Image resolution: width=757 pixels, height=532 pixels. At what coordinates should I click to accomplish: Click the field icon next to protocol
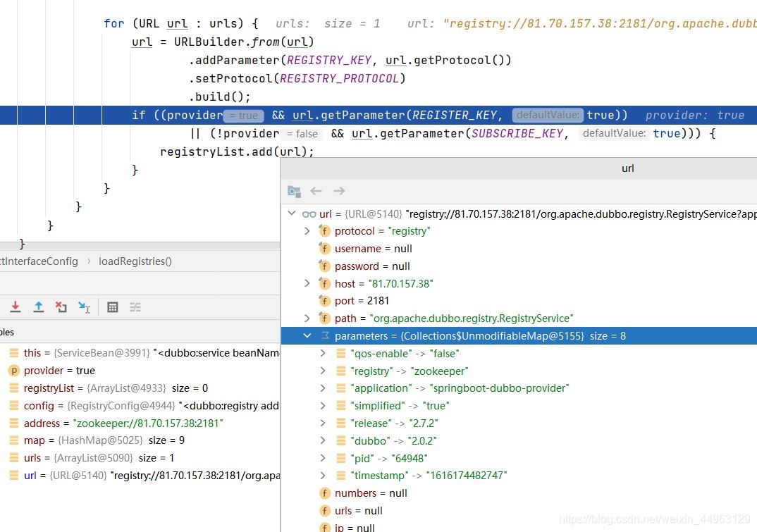point(324,231)
